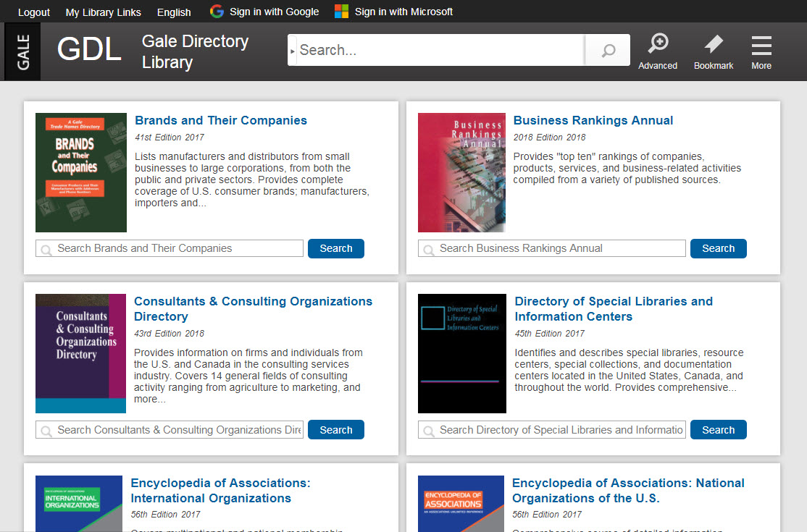Click Brands and Their Companies book cover
Image resolution: width=807 pixels, height=532 pixels.
[81, 173]
